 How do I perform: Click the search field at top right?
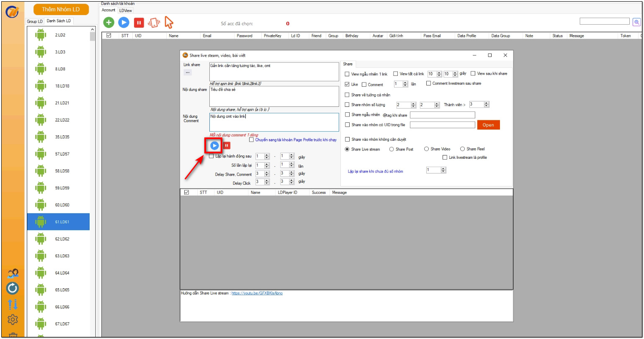[605, 21]
